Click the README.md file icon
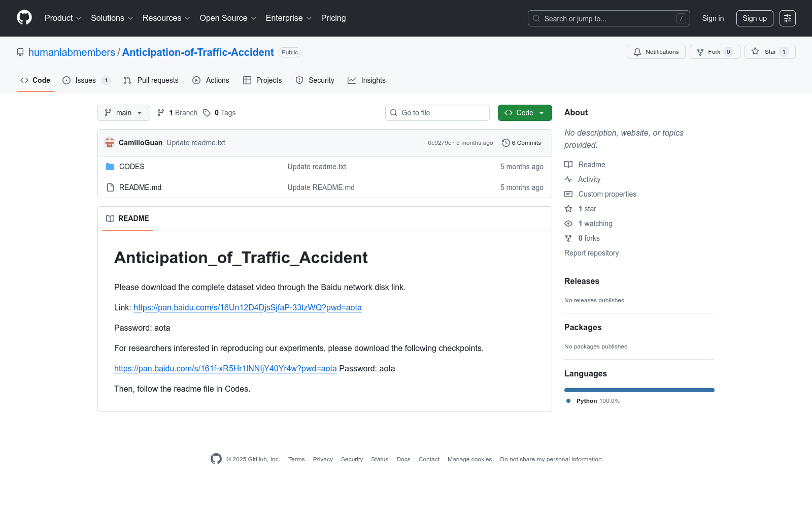The width and height of the screenshot is (812, 508). [110, 187]
